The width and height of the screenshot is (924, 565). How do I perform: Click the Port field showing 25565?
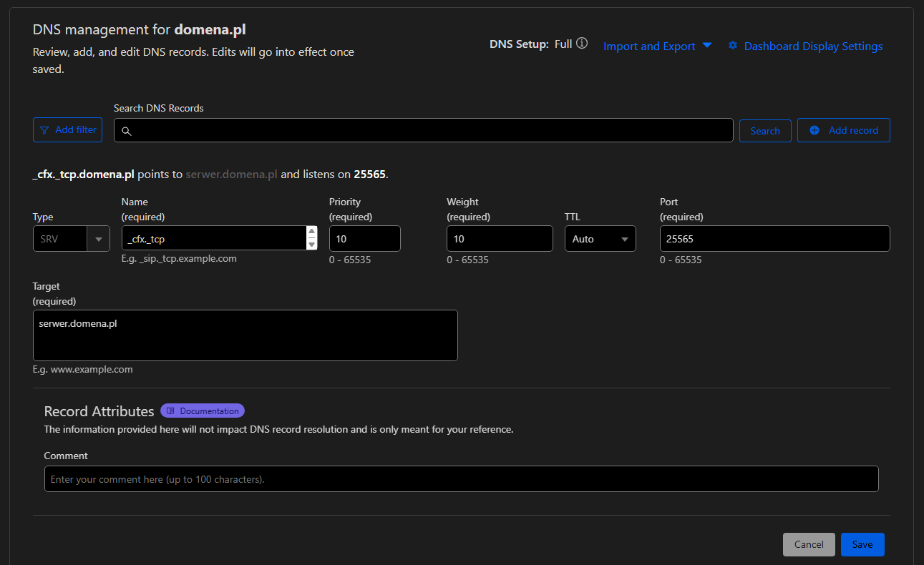774,239
